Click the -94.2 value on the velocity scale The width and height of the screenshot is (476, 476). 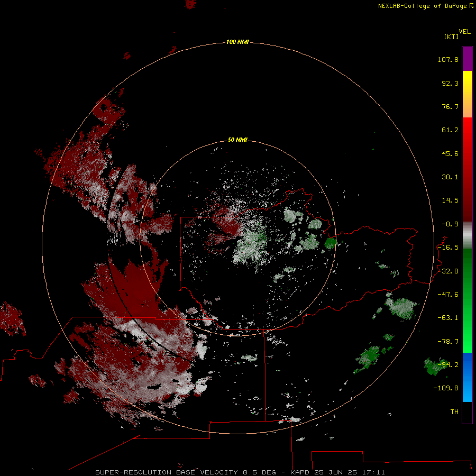(448, 365)
